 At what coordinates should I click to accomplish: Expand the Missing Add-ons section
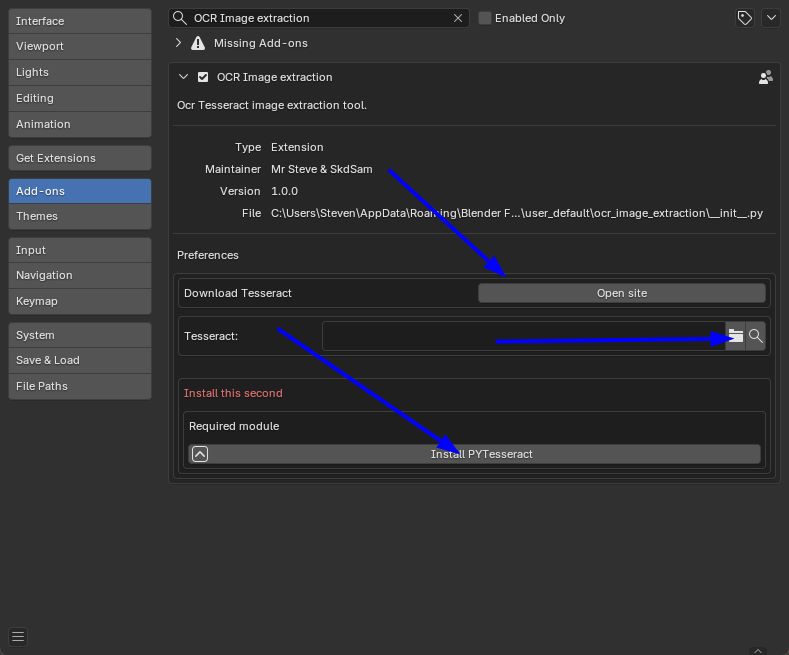pos(179,43)
